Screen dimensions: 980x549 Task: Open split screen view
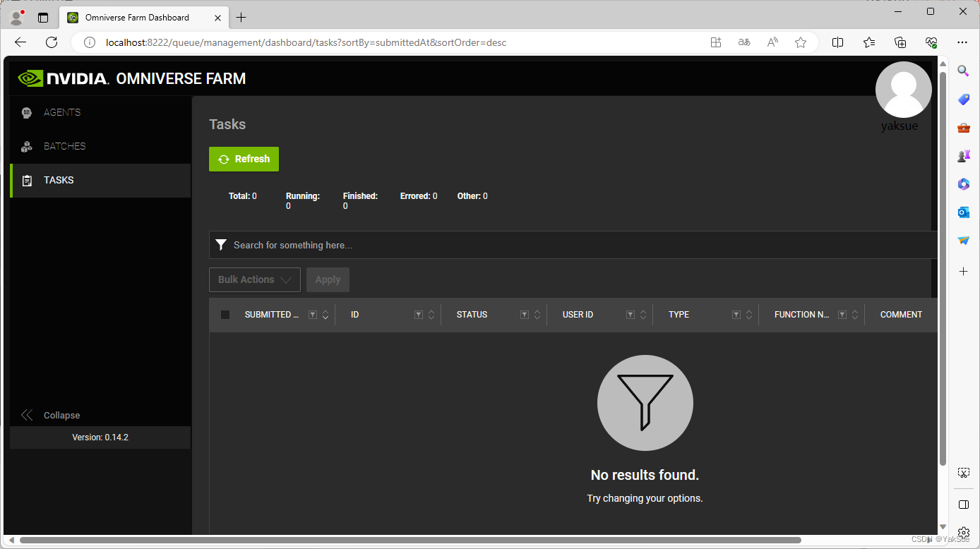838,42
